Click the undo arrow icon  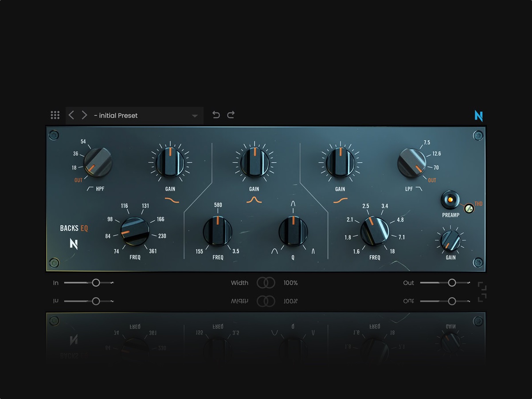point(216,114)
